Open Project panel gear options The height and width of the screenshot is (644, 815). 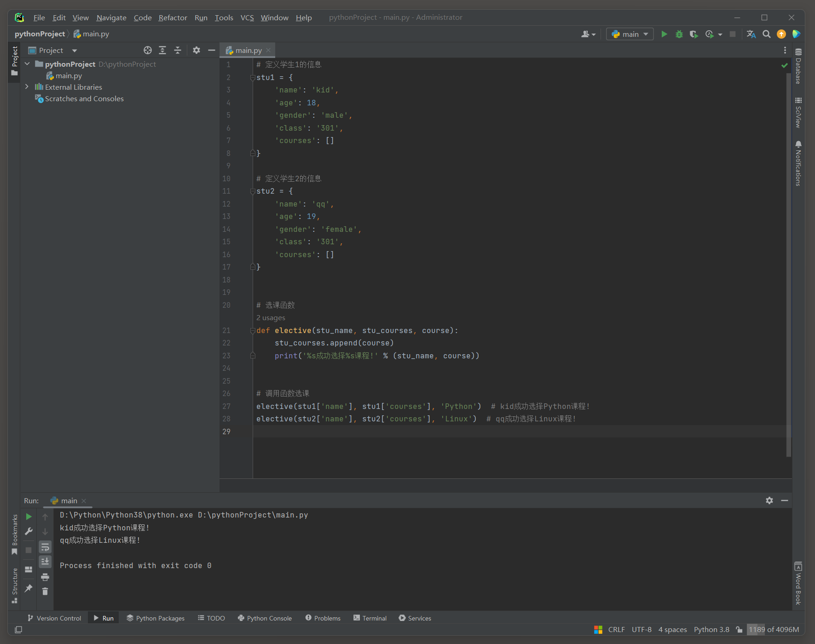(197, 50)
